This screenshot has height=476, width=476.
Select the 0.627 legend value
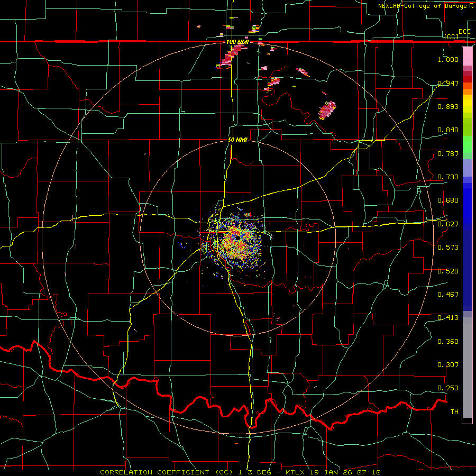[448, 224]
